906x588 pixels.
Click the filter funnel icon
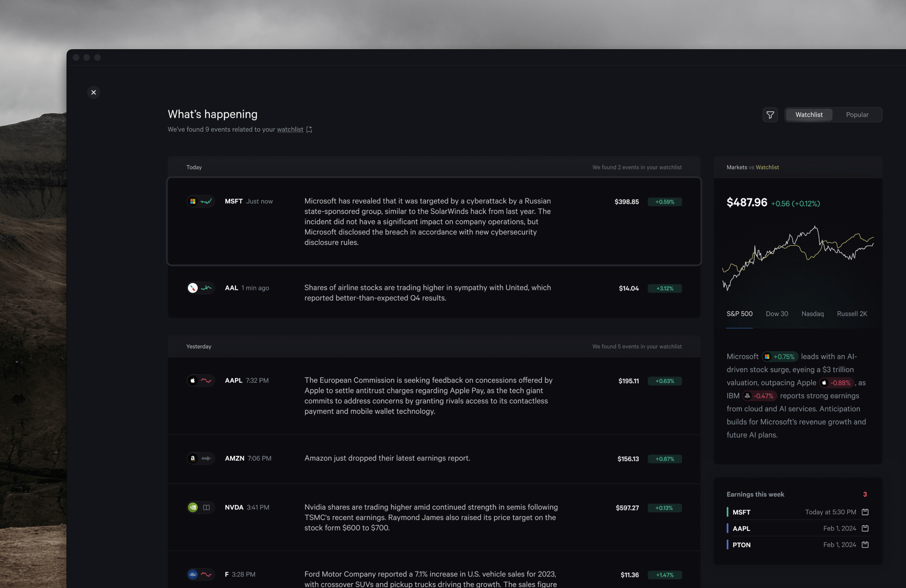pos(770,115)
